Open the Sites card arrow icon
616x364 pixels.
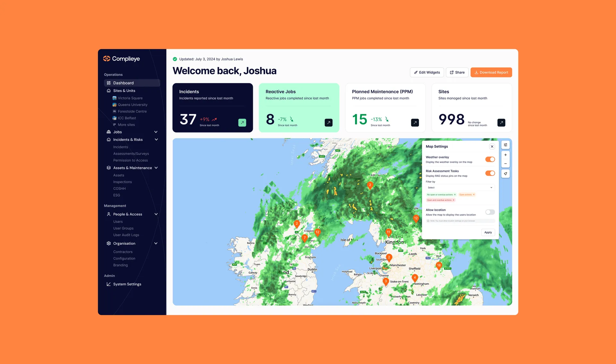click(501, 123)
